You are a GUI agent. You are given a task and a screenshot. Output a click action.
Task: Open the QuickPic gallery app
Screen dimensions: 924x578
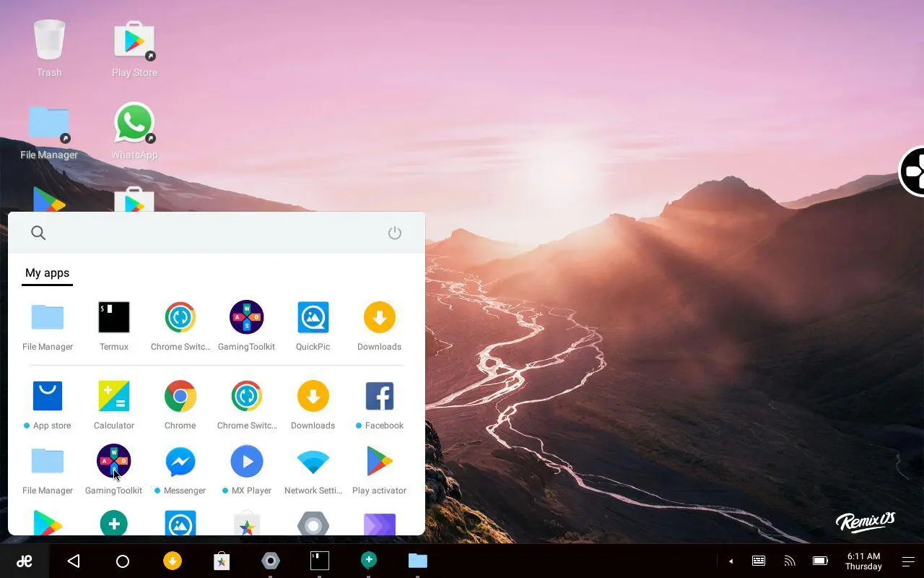pyautogui.click(x=313, y=317)
